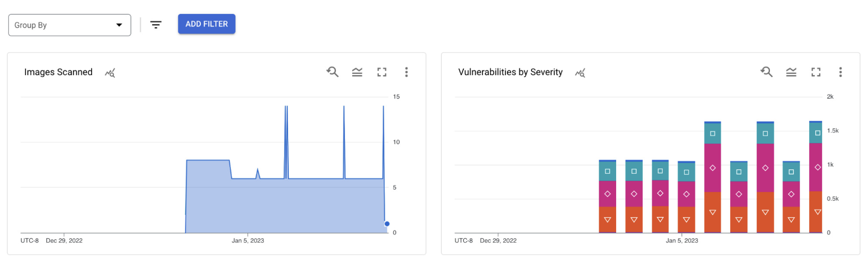Click the ADD FILTER button
Screen dimensions: 868x261
[207, 24]
